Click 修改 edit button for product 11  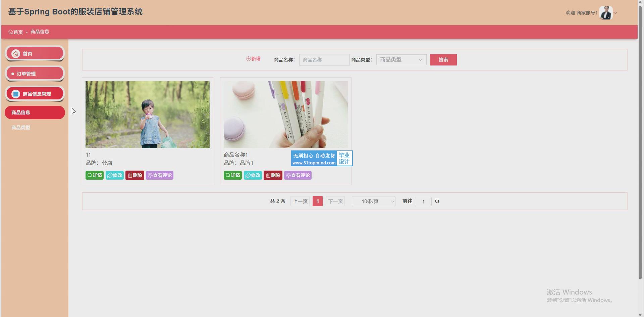[115, 175]
